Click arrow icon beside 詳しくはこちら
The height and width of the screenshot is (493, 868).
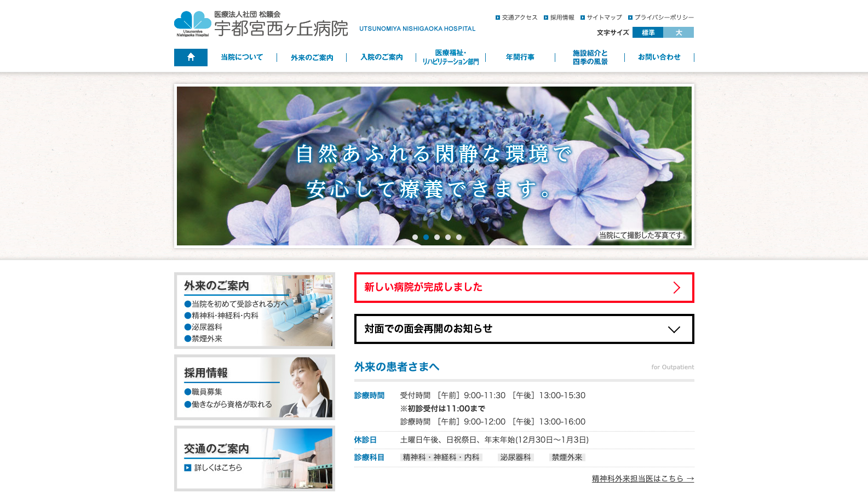[188, 468]
